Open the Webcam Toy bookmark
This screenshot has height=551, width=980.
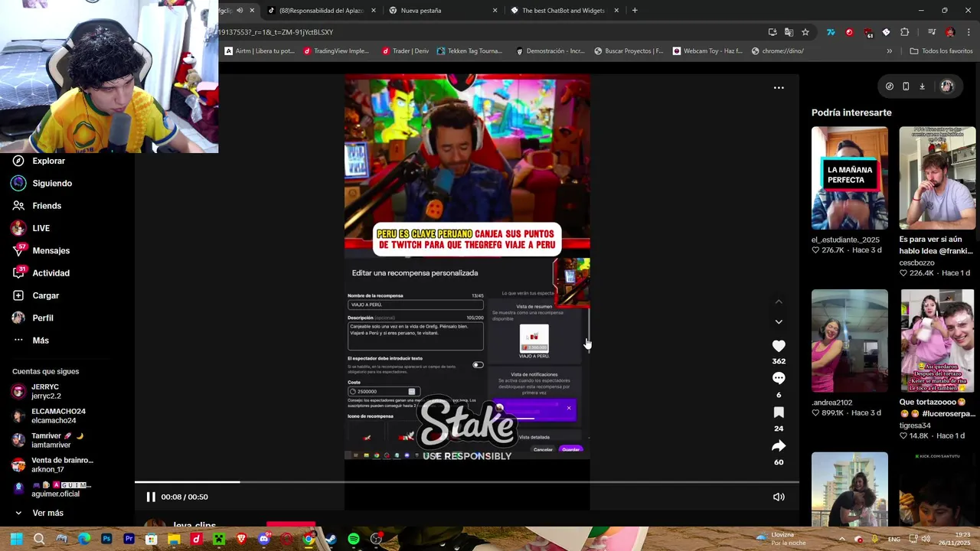click(x=707, y=51)
